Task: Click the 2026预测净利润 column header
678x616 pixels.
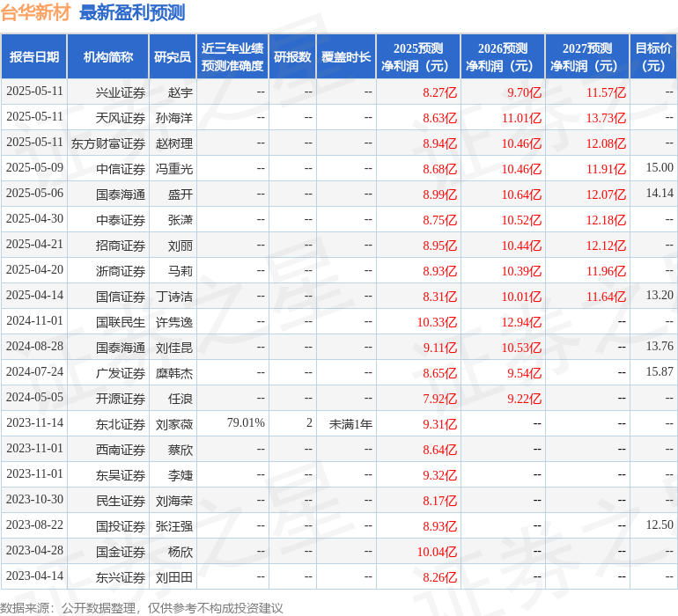Action: [503, 57]
